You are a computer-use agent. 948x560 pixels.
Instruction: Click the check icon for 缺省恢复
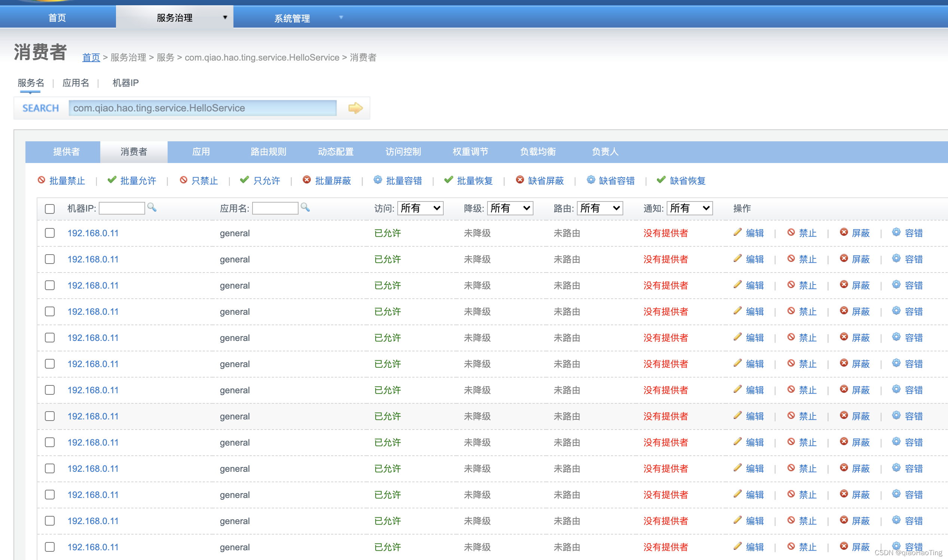tap(661, 180)
